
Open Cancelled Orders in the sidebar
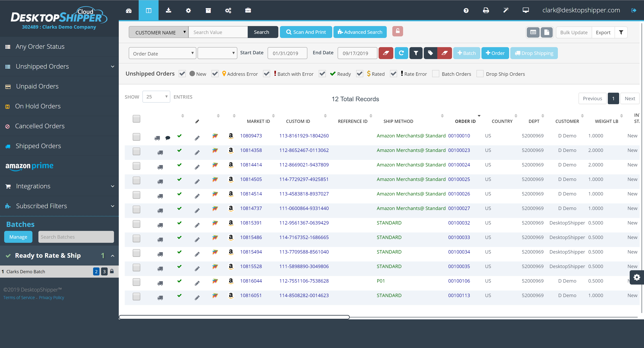click(x=40, y=126)
